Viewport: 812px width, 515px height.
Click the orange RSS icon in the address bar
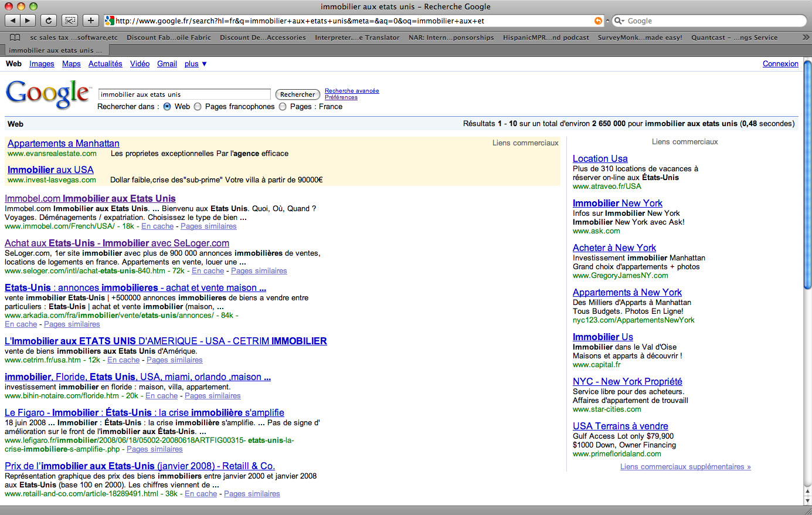coord(598,21)
